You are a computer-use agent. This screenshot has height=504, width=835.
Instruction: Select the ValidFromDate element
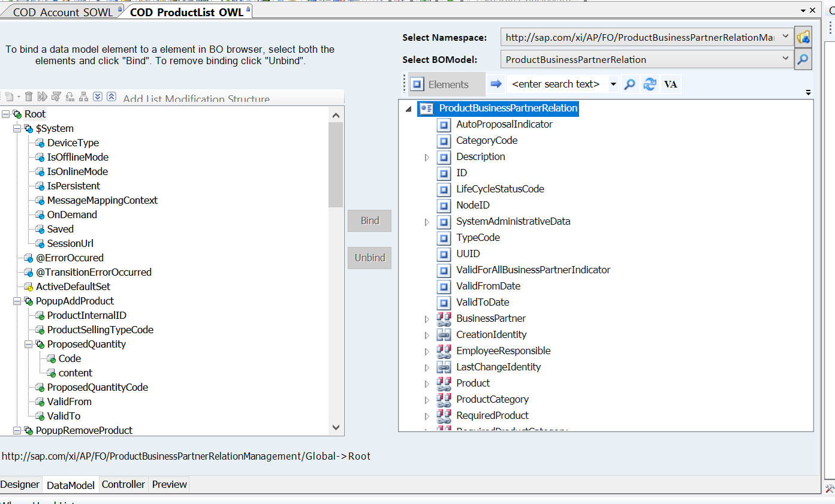pos(488,286)
